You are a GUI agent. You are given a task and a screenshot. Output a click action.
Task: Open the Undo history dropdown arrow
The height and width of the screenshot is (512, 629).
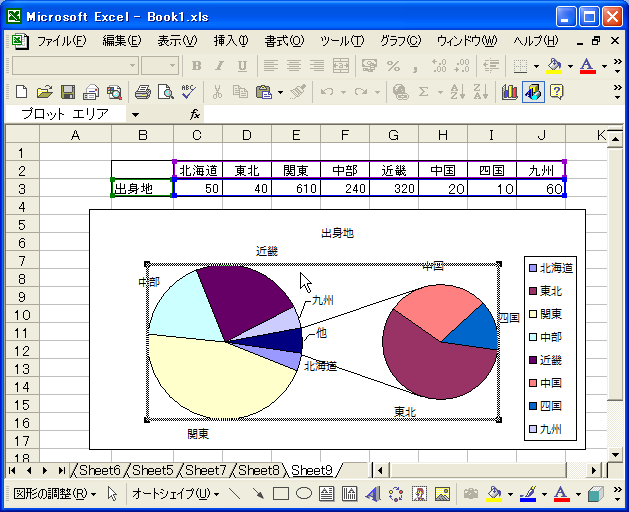[x=343, y=92]
